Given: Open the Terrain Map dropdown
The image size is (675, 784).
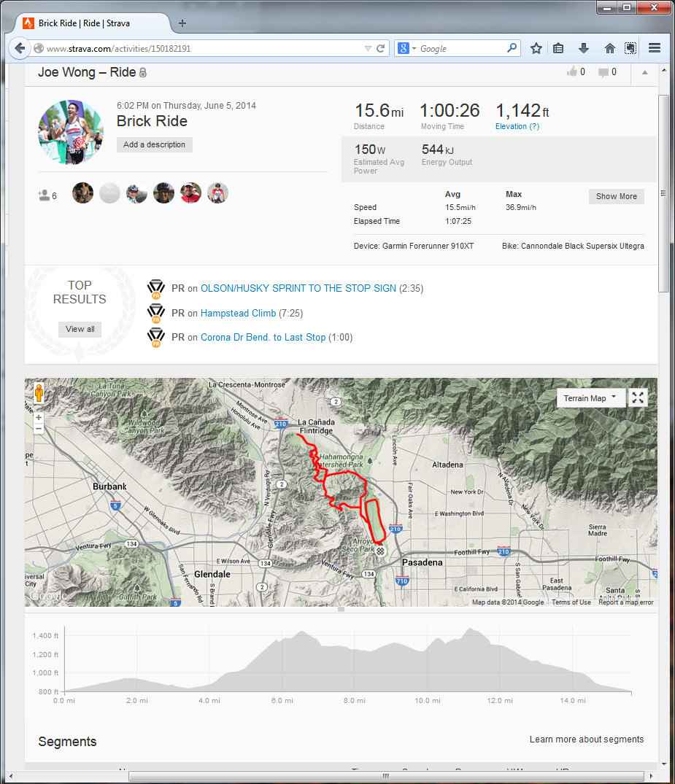Looking at the screenshot, I should [x=591, y=398].
